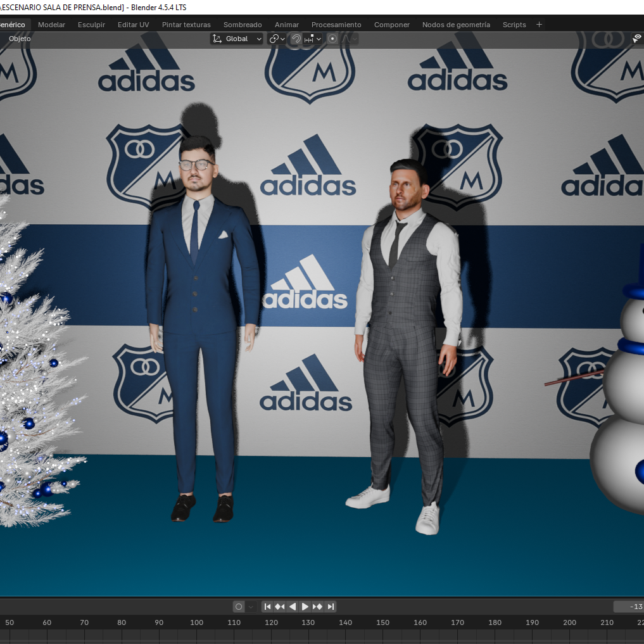Open the transform pivot point dropdown

point(277,39)
